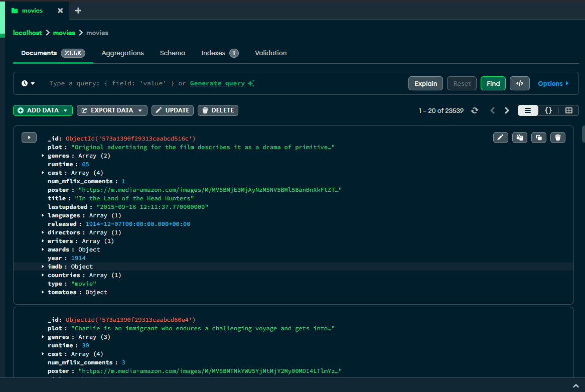Expand countries array field
This screenshot has width=585, height=392.
(x=43, y=275)
